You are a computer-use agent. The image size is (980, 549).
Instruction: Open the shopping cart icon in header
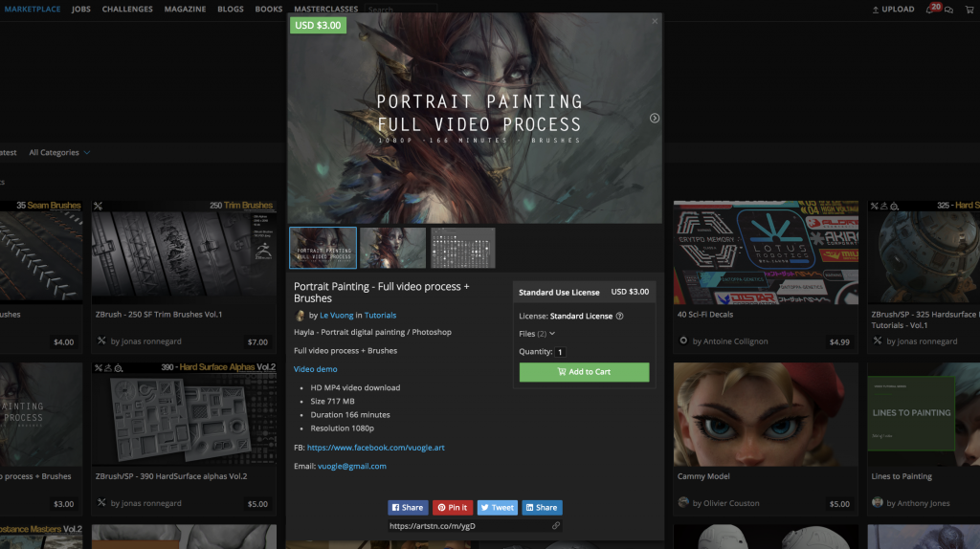[969, 10]
